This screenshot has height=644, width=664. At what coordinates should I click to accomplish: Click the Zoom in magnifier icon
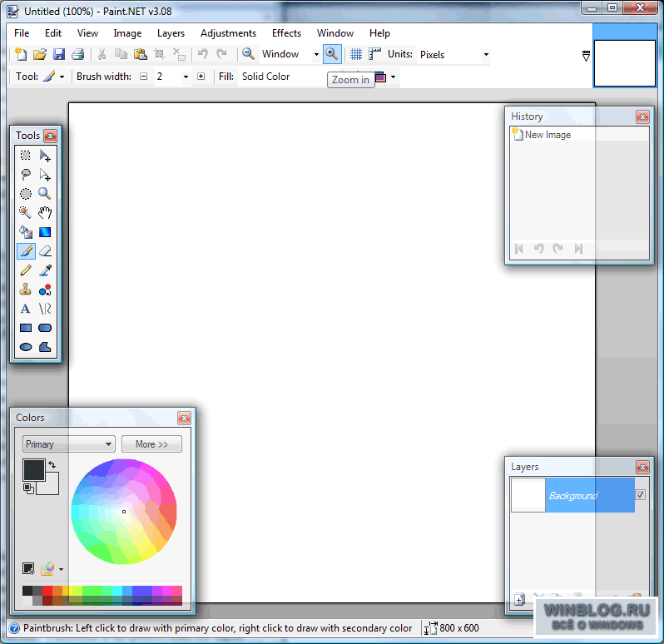tap(332, 54)
